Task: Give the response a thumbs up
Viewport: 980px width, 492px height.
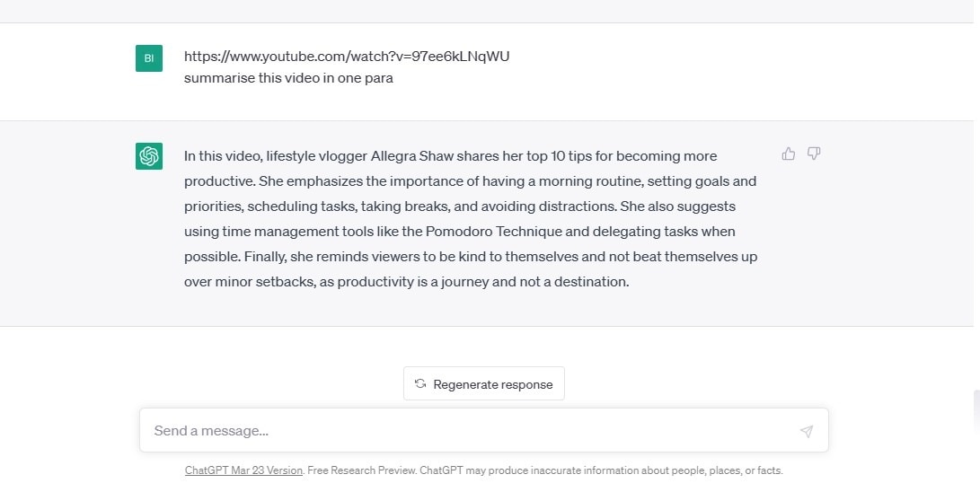Action: click(x=789, y=154)
